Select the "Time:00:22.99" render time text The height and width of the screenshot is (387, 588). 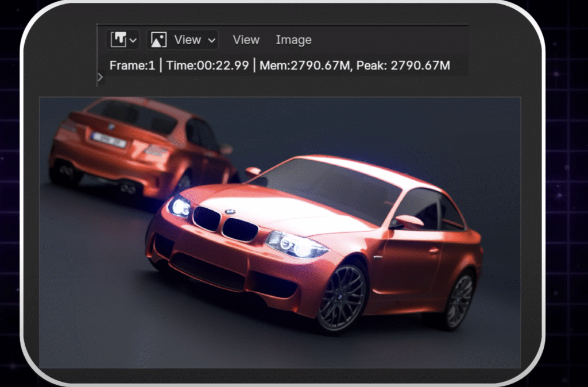pyautogui.click(x=207, y=65)
